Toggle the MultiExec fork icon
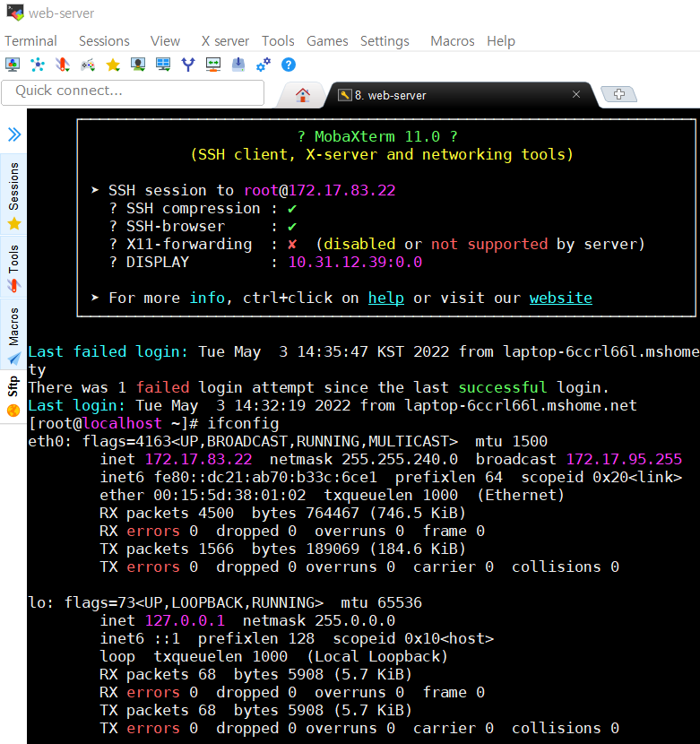700x744 pixels. [188, 64]
